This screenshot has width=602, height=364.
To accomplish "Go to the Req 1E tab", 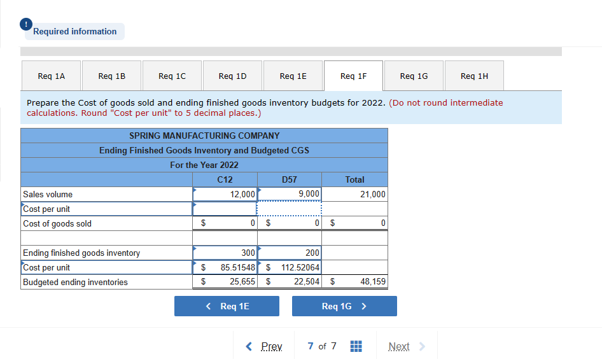I will (293, 76).
